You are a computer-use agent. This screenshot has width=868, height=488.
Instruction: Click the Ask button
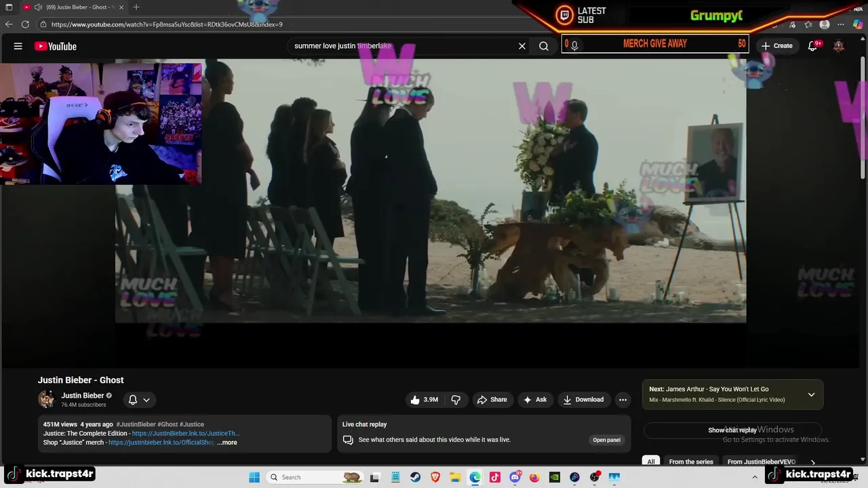click(534, 400)
